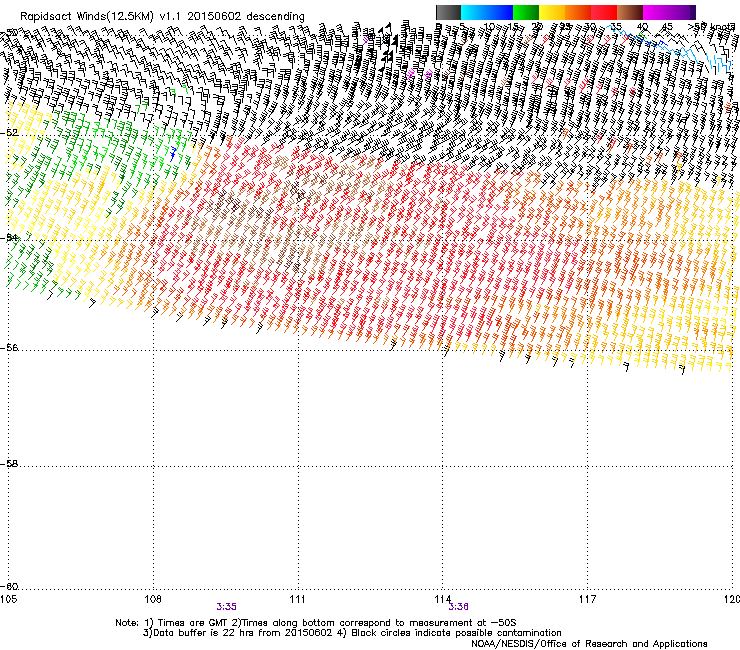
Task: Click latitude label '-52' on the left axis
Action: (9, 133)
